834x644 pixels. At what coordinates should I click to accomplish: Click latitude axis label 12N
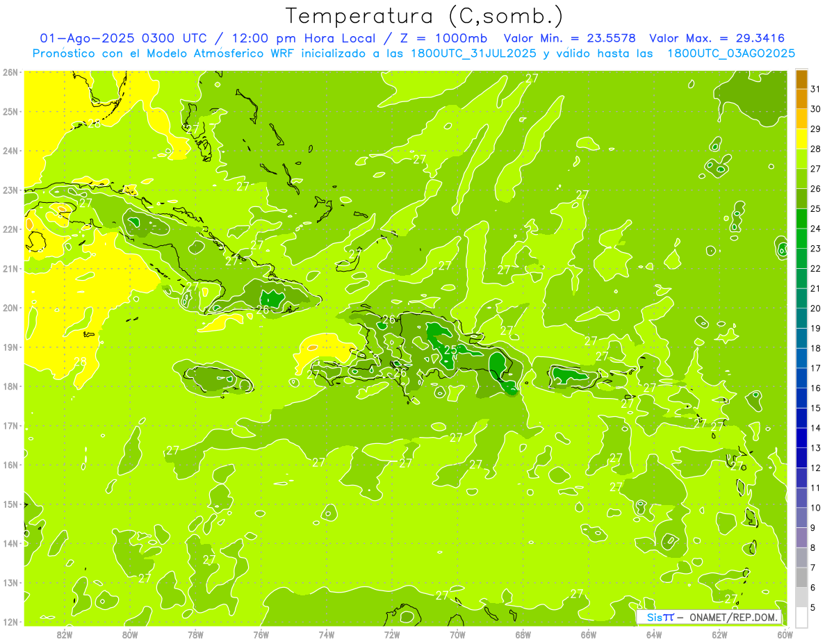[x=10, y=622]
